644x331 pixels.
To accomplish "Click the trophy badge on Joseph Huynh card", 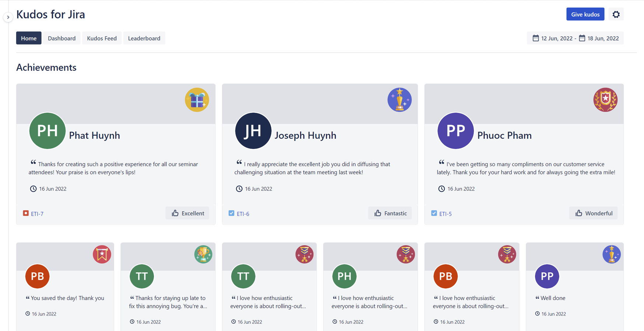I will pyautogui.click(x=400, y=100).
